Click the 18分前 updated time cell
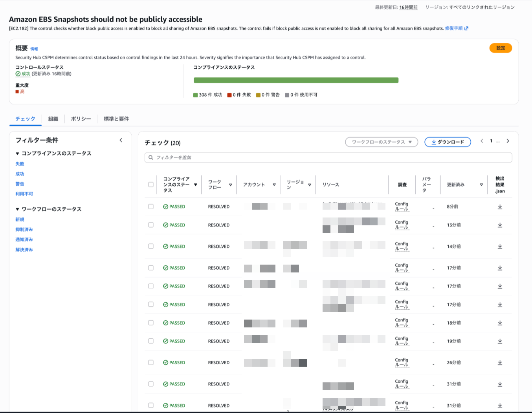The height and width of the screenshot is (413, 532). [x=454, y=323]
